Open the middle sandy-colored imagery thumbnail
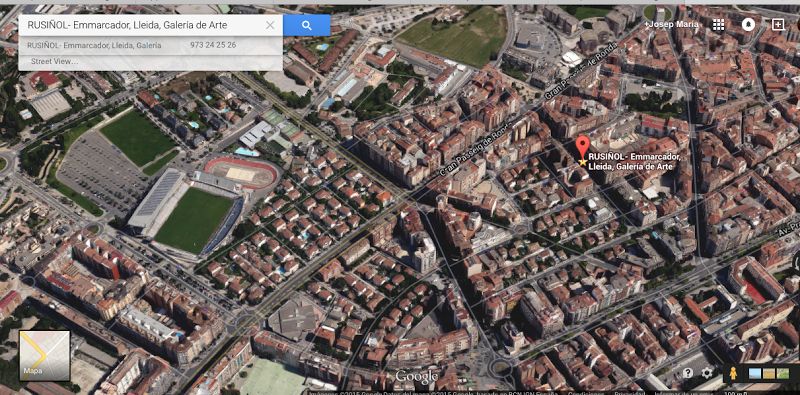The image size is (800, 395). 768,374
